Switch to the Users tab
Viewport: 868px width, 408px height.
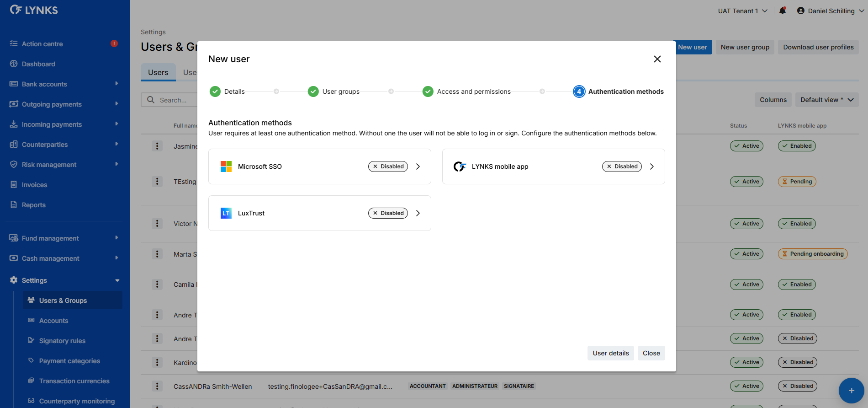158,72
